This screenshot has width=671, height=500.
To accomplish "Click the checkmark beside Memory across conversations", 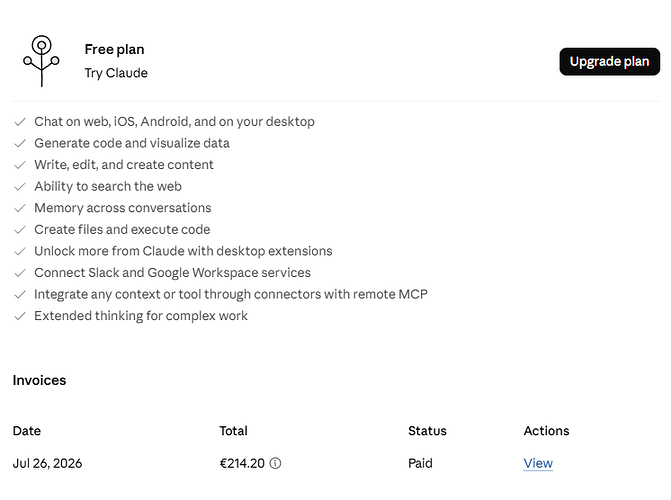I will 20,208.
